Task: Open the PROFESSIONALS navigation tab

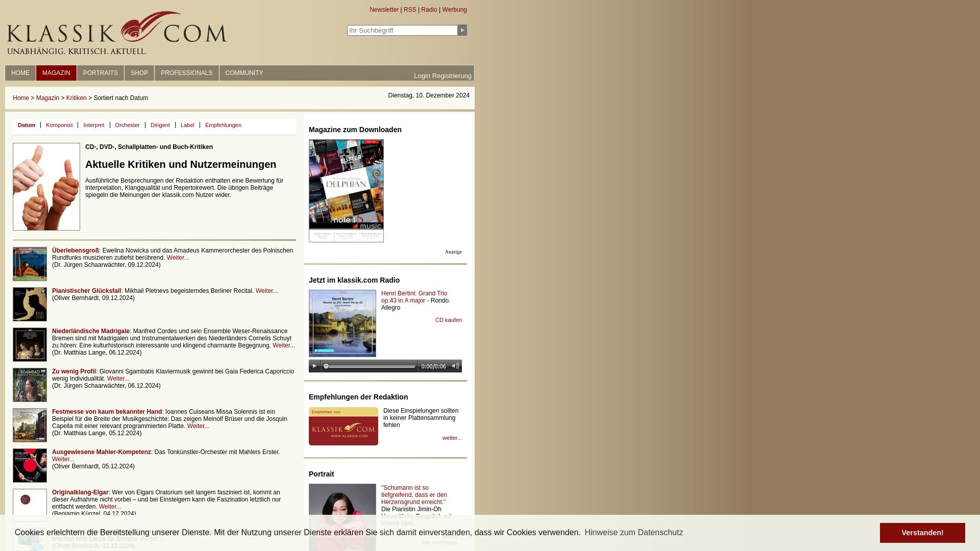Action: click(x=187, y=73)
